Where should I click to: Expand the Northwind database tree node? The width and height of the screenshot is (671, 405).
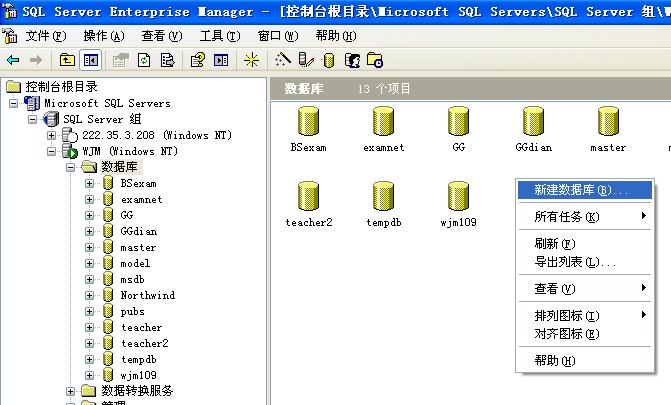point(89,295)
